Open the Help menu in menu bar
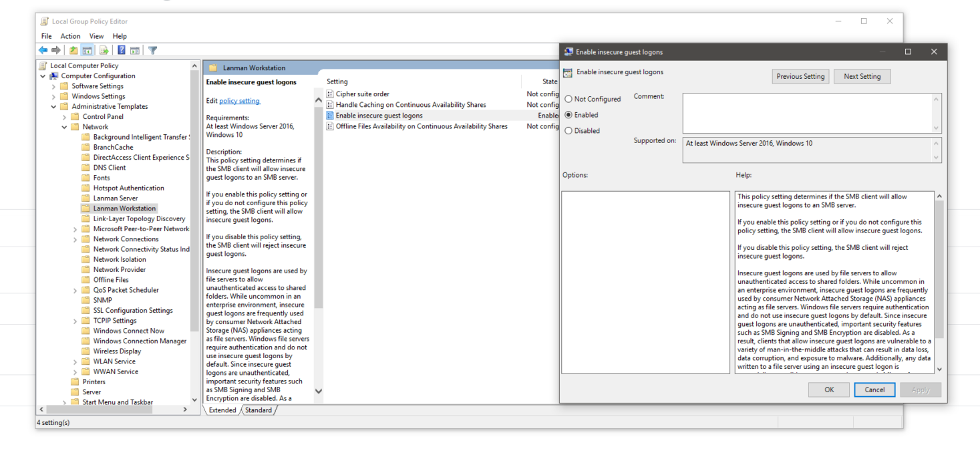The width and height of the screenshot is (980, 451). pyautogui.click(x=120, y=36)
